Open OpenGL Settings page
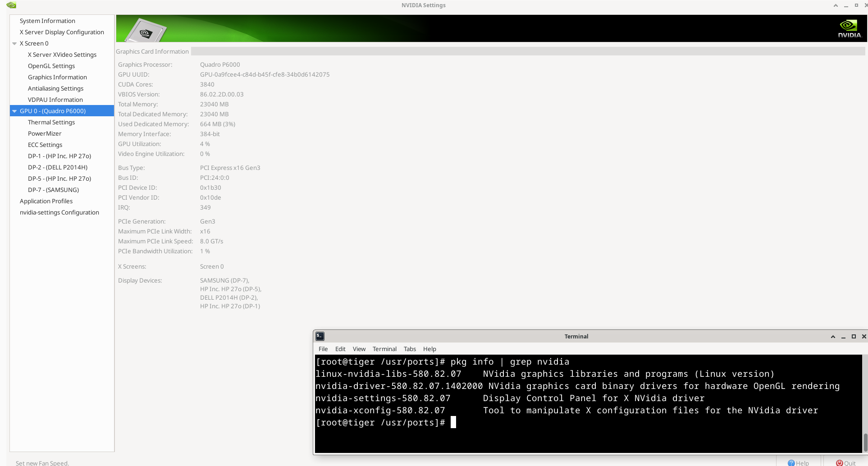Image resolution: width=868 pixels, height=466 pixels. pyautogui.click(x=51, y=66)
